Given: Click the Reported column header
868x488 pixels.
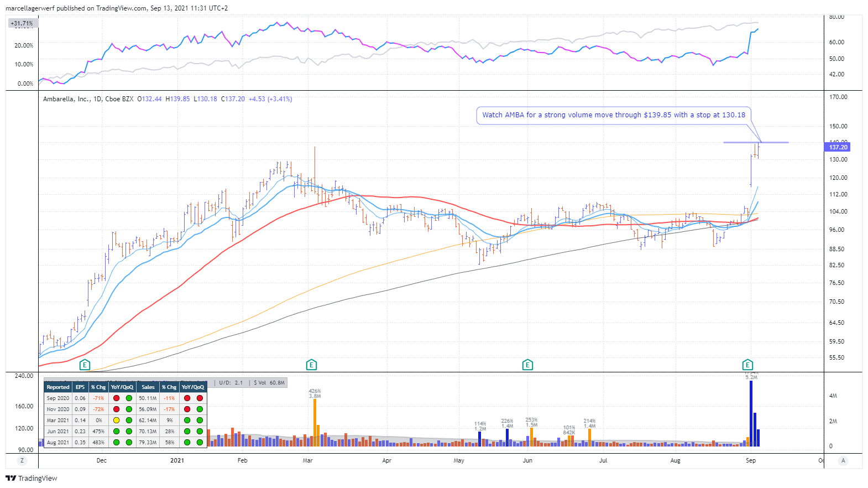Looking at the screenshot, I should [58, 387].
